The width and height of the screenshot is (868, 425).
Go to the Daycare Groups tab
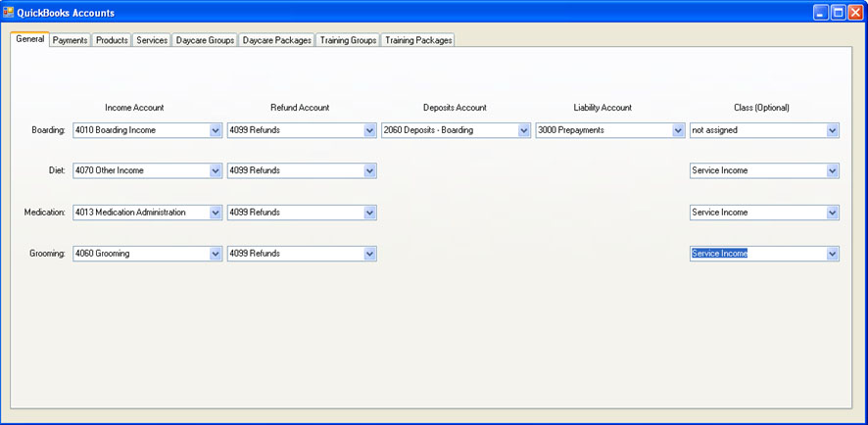tap(205, 40)
